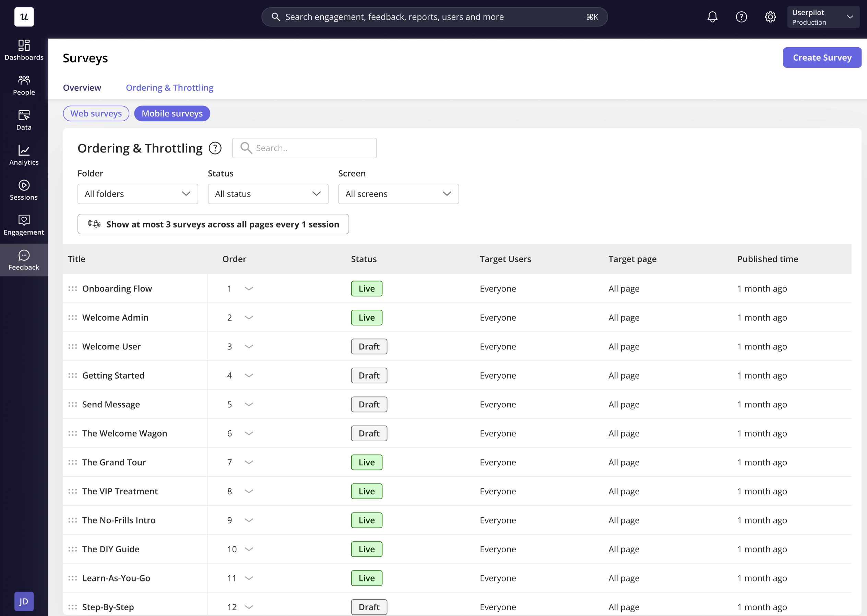
Task: Switch to the Overview tab
Action: click(x=82, y=88)
